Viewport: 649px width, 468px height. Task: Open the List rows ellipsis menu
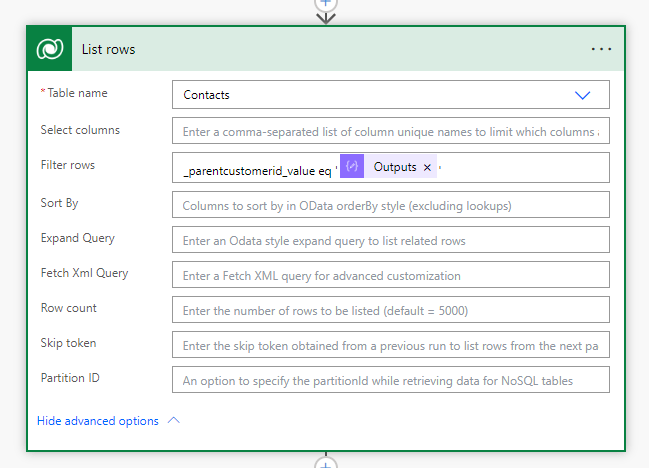(x=601, y=49)
